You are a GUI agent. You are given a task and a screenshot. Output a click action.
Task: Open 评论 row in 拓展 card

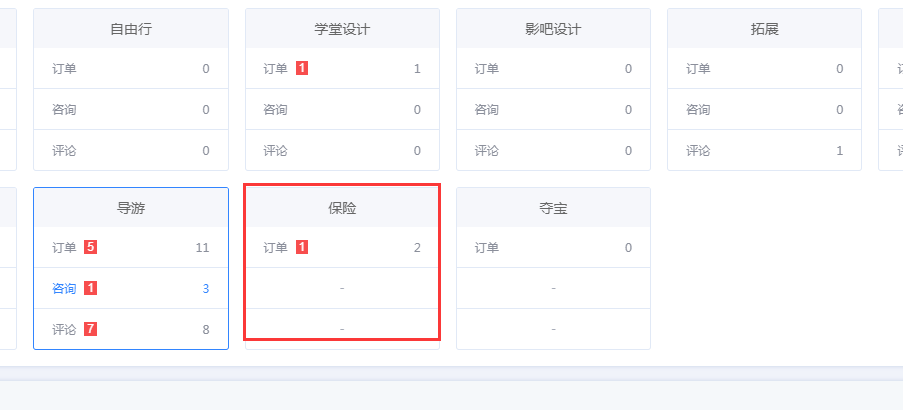(x=764, y=150)
